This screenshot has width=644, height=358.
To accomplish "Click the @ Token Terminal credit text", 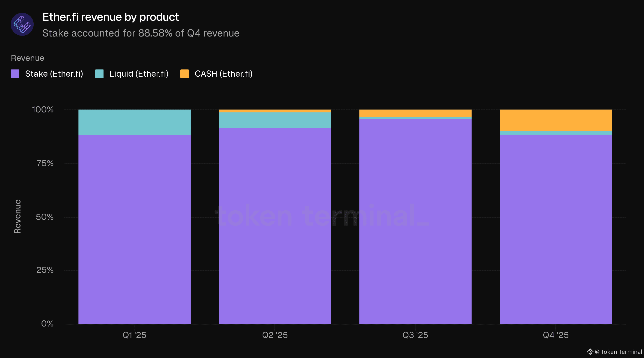I will coord(618,352).
